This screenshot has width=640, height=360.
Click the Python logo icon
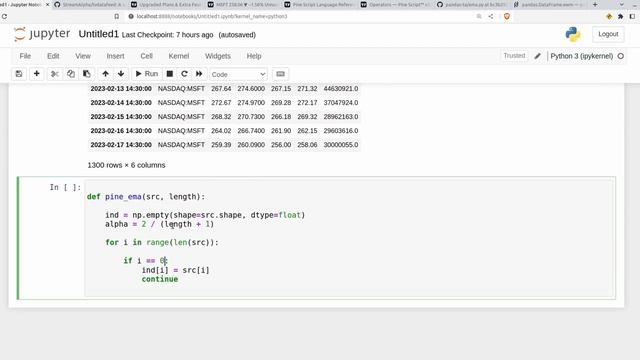coord(573,34)
